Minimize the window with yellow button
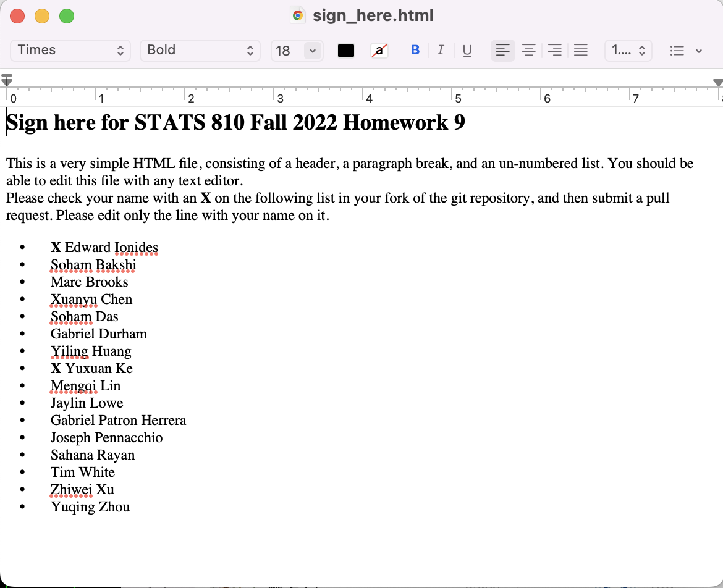This screenshot has height=588, width=723. coord(42,16)
